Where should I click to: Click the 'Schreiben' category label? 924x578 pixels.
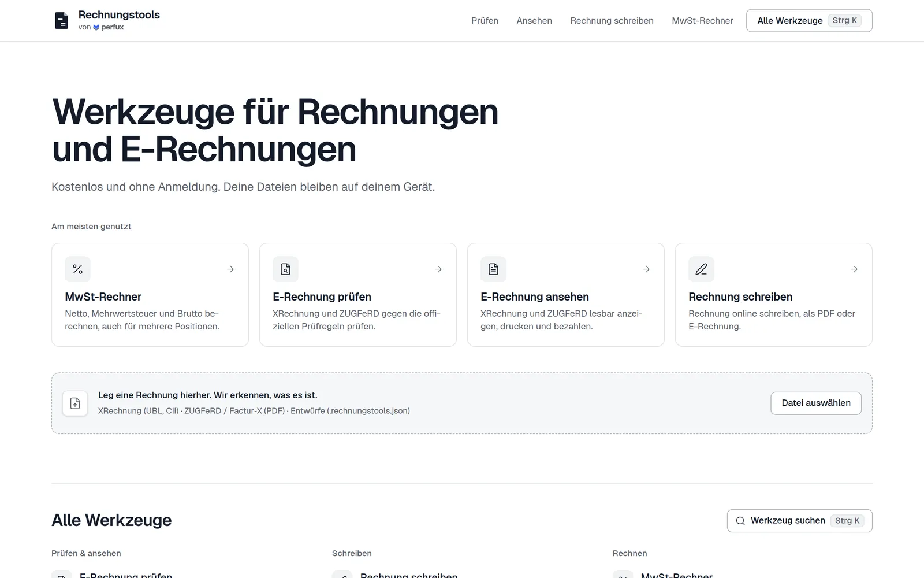pos(352,553)
